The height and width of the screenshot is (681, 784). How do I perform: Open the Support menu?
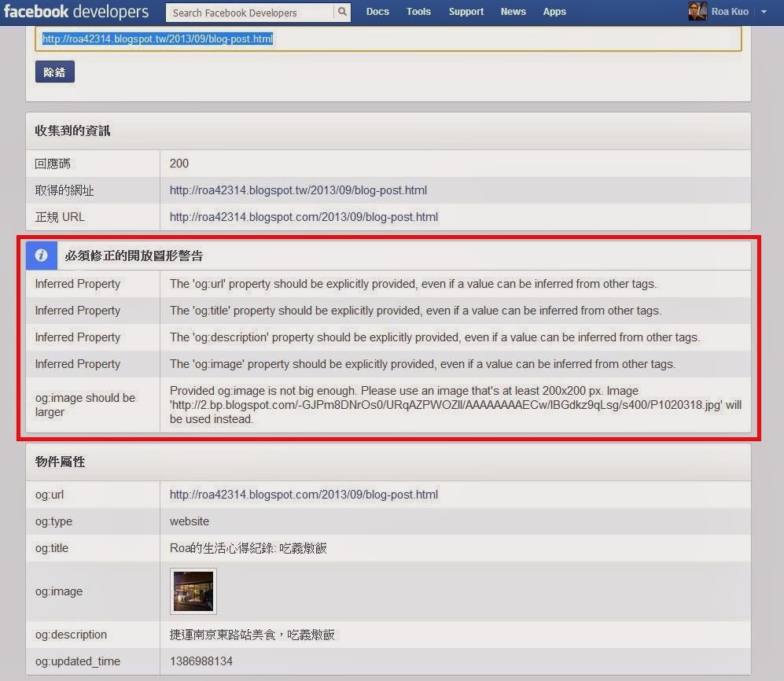point(466,12)
